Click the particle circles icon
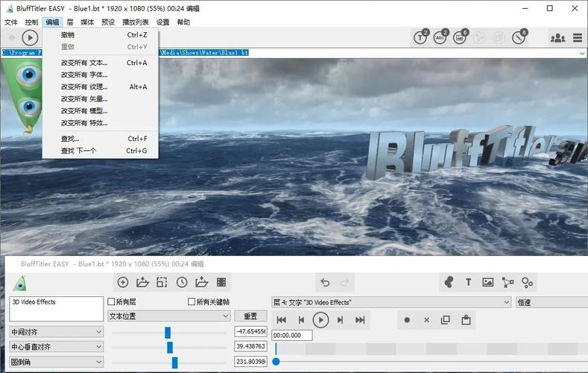 [x=527, y=283]
